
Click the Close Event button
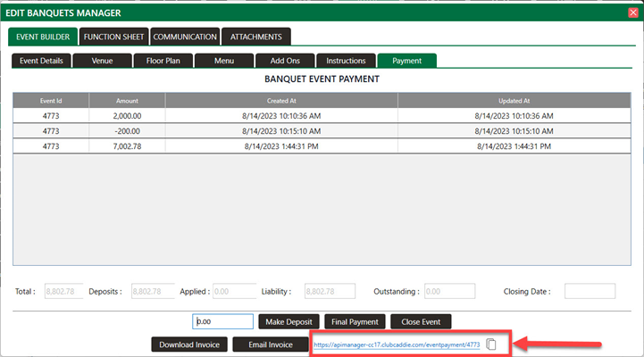pos(421,321)
